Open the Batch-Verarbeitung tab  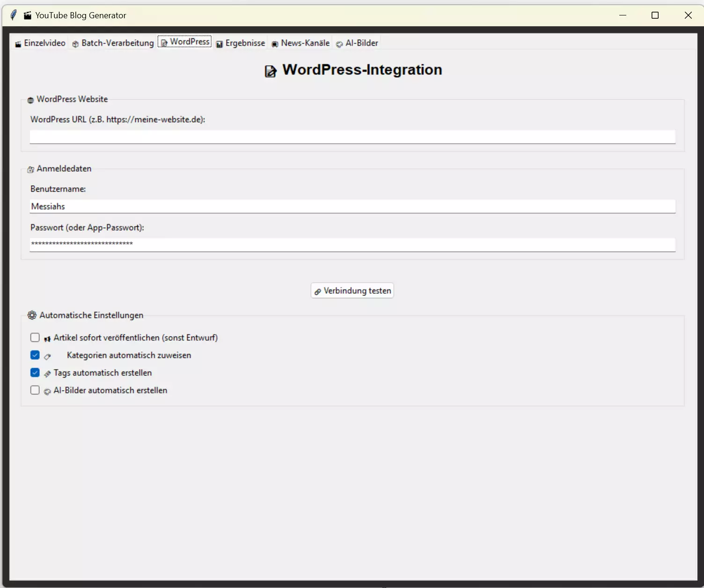click(112, 43)
